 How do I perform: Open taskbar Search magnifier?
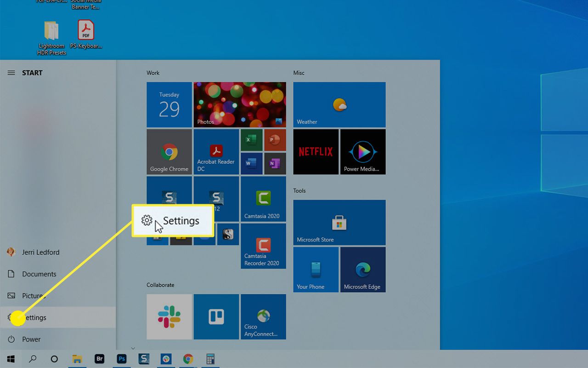tap(33, 359)
